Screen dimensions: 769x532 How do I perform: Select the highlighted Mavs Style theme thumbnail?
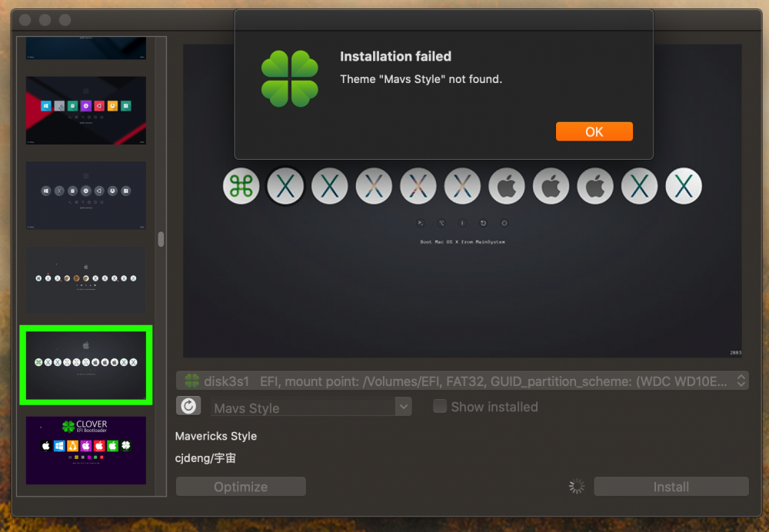tap(86, 365)
